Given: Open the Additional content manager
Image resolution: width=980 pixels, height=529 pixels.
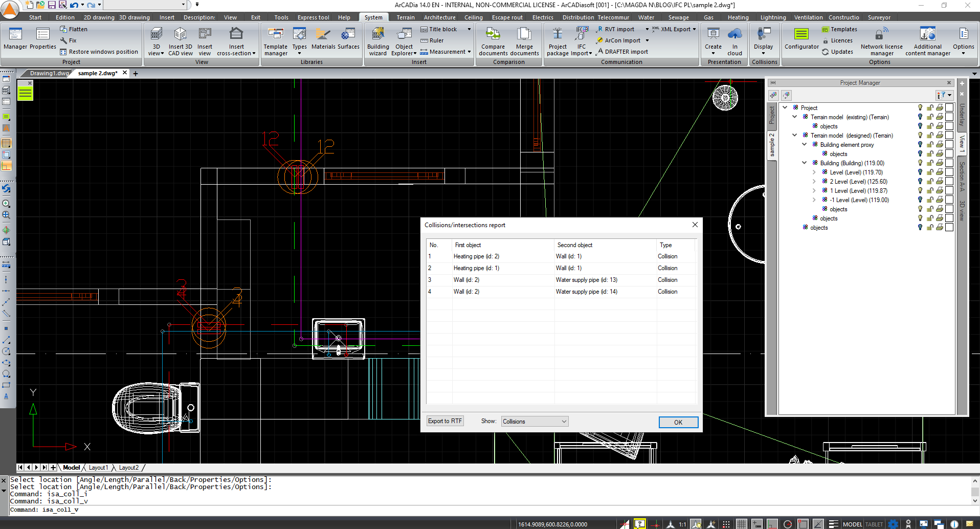Looking at the screenshot, I should [927, 41].
